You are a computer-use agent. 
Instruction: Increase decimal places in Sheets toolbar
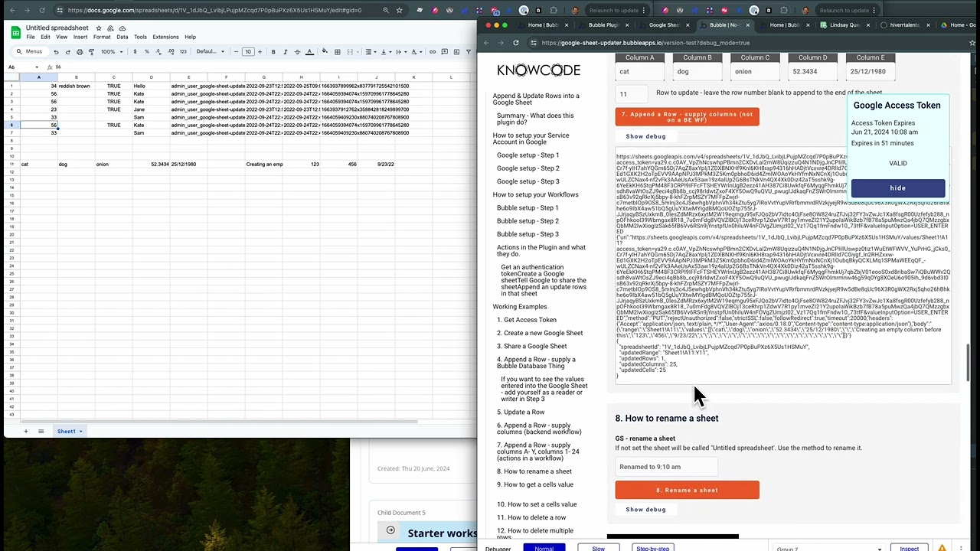click(x=171, y=52)
